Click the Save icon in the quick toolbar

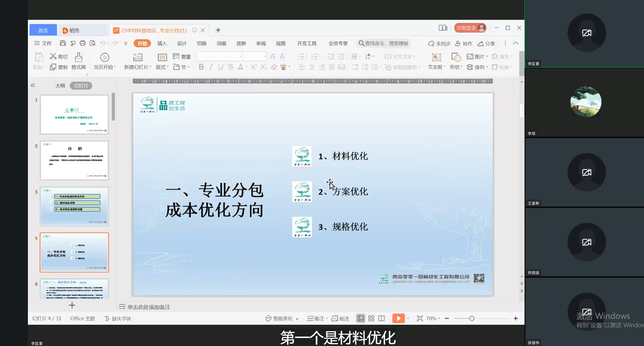click(x=63, y=43)
